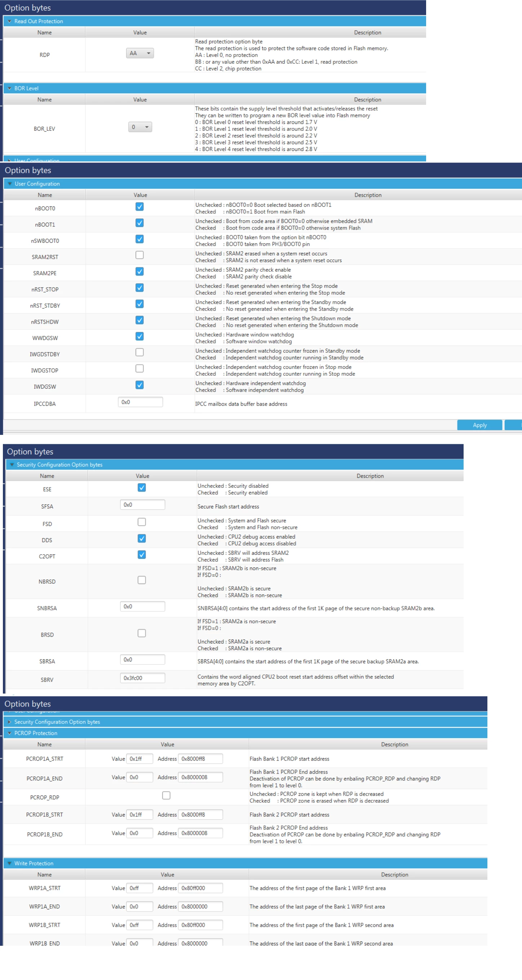This screenshot has width=522, height=980.
Task: Enable the SRAM2RST checkbox
Action: click(140, 255)
